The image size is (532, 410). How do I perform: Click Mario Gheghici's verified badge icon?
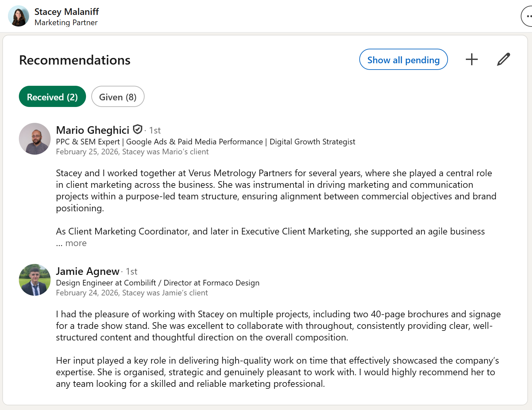[138, 129]
